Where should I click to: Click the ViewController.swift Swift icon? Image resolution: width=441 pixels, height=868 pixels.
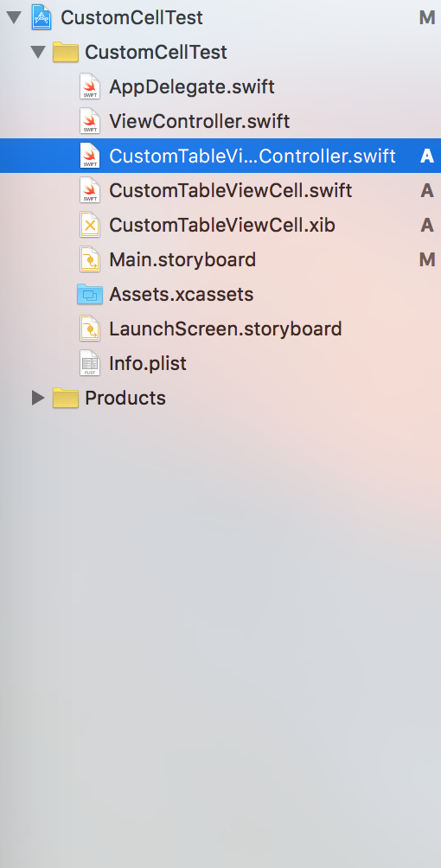89,121
